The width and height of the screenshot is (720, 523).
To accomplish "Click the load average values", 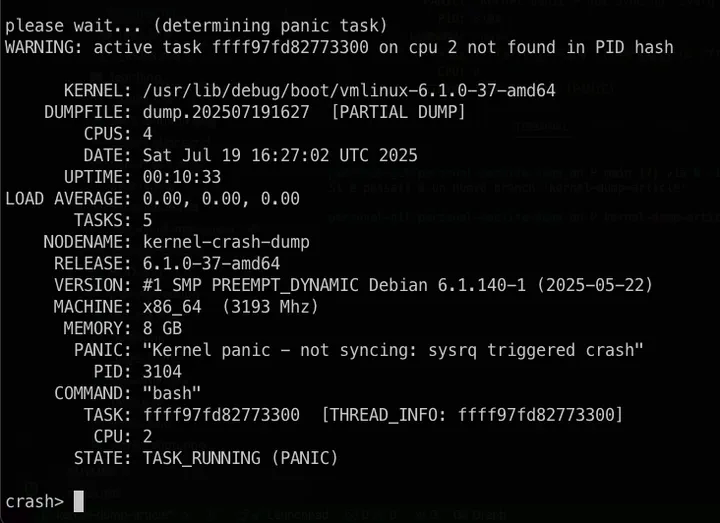I will coord(221,199).
